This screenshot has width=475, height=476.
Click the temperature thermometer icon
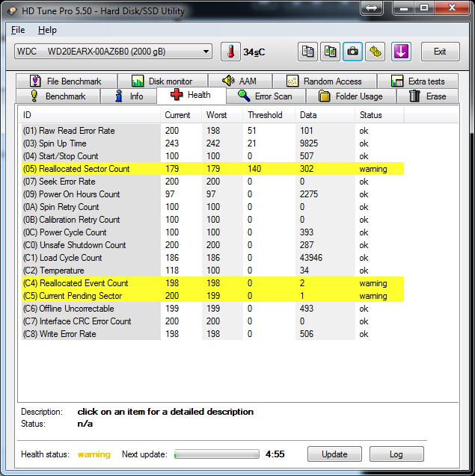pos(230,52)
